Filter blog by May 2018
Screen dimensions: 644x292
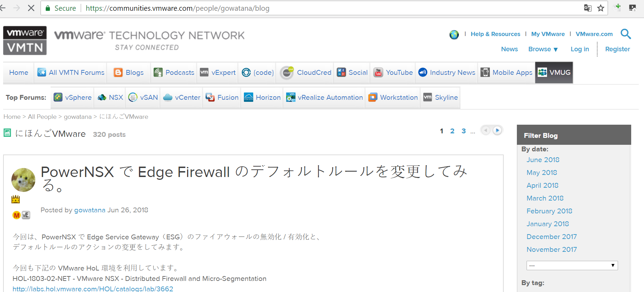[541, 172]
